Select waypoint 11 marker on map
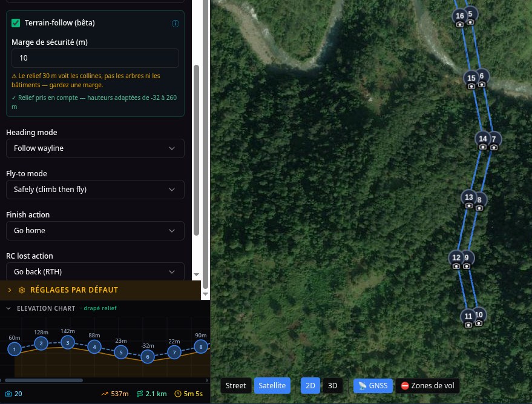 (468, 316)
